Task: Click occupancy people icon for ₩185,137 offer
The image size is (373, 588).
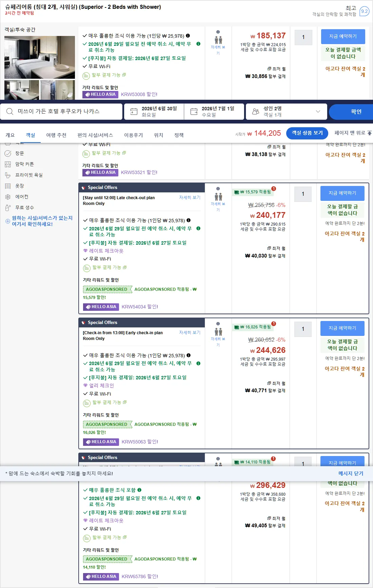Action: coord(218,40)
